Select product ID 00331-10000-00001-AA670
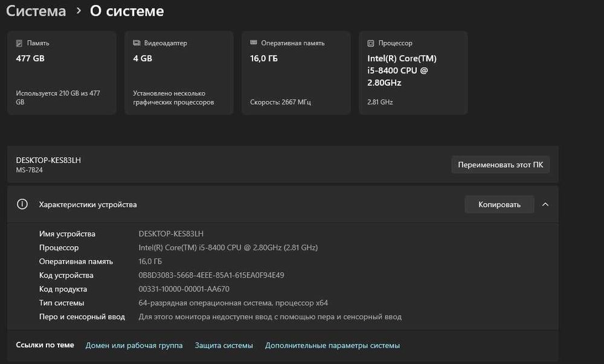 point(184,289)
